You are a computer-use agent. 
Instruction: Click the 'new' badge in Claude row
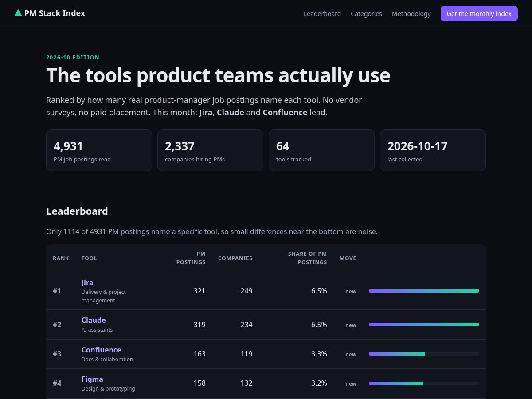click(351, 325)
